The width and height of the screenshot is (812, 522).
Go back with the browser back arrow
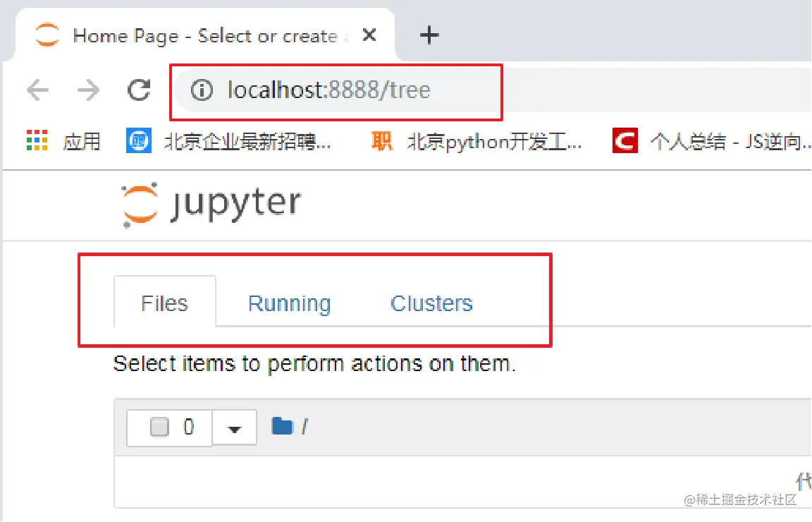pos(38,90)
